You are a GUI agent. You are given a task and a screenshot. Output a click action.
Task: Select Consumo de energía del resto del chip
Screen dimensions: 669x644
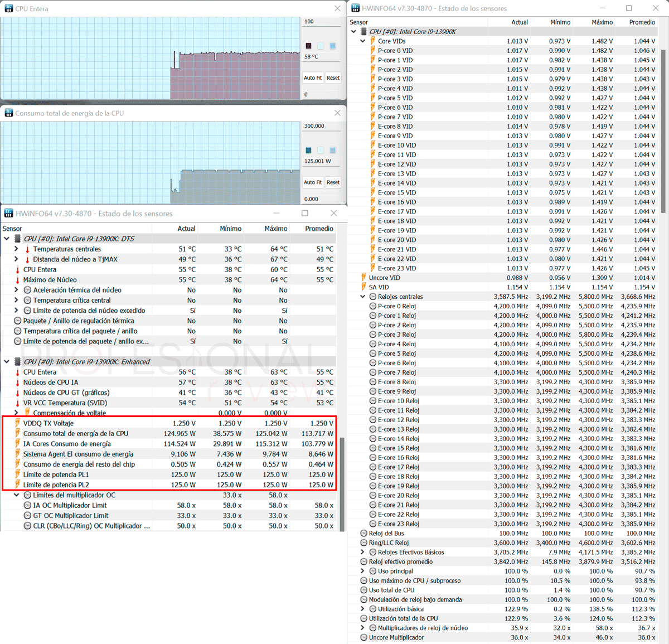[x=168, y=464]
